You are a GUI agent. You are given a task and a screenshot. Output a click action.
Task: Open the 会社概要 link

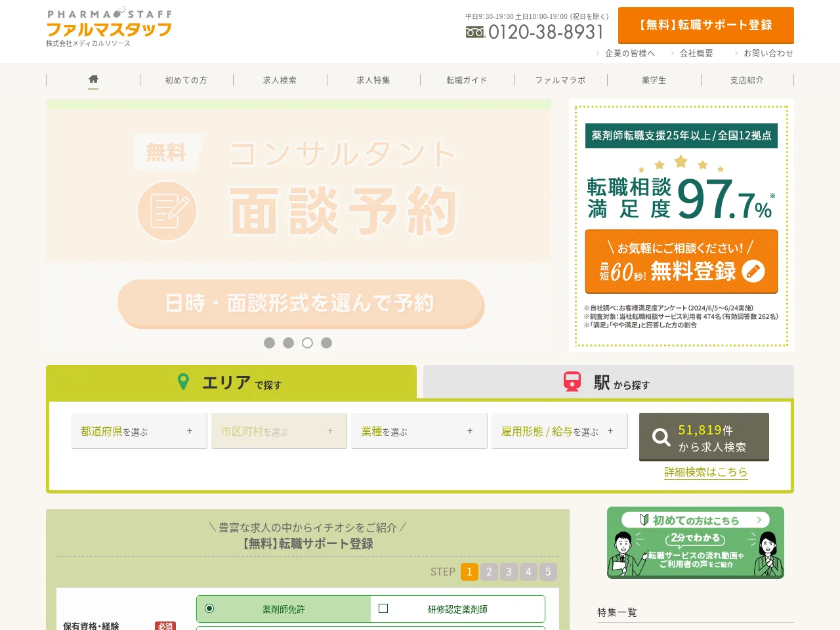tap(696, 53)
